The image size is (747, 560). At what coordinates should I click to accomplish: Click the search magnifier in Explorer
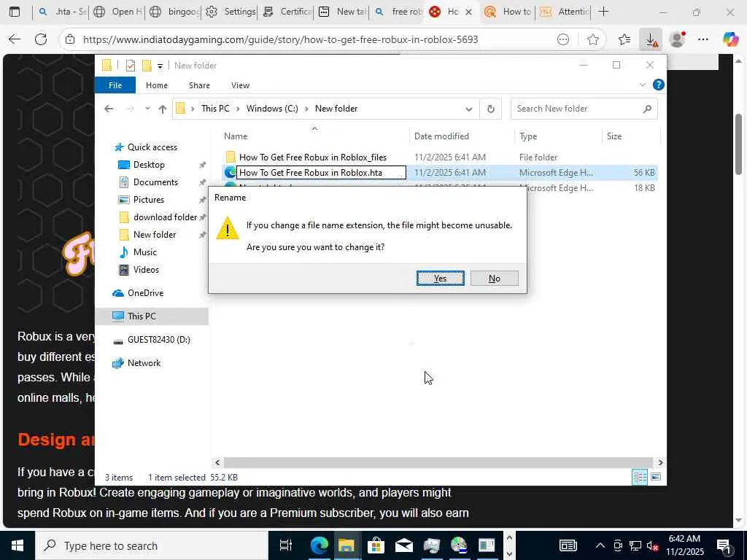[647, 109]
